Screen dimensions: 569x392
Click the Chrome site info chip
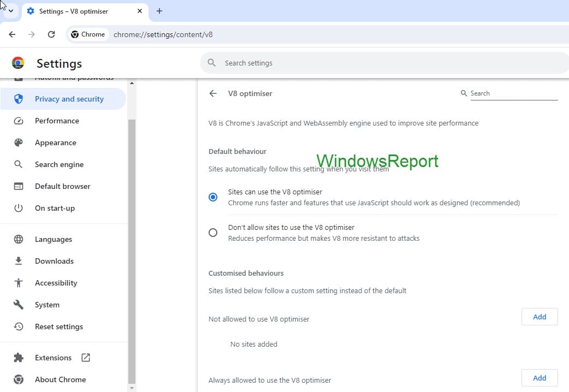[88, 34]
